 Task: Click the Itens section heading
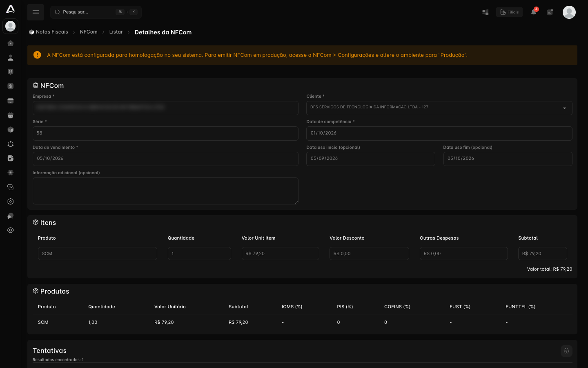tap(48, 222)
